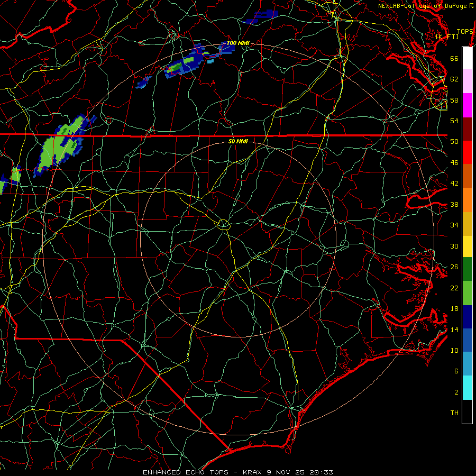Screen dimensions: 476x476
Task: Click the "9 NOV 25 20:33" timestamp
Action: [x=300, y=472]
